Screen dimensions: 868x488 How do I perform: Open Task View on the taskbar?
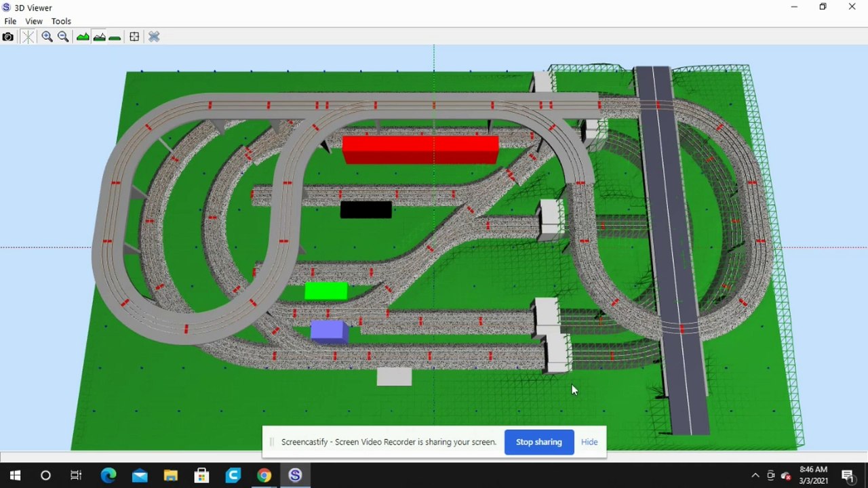pos(76,476)
